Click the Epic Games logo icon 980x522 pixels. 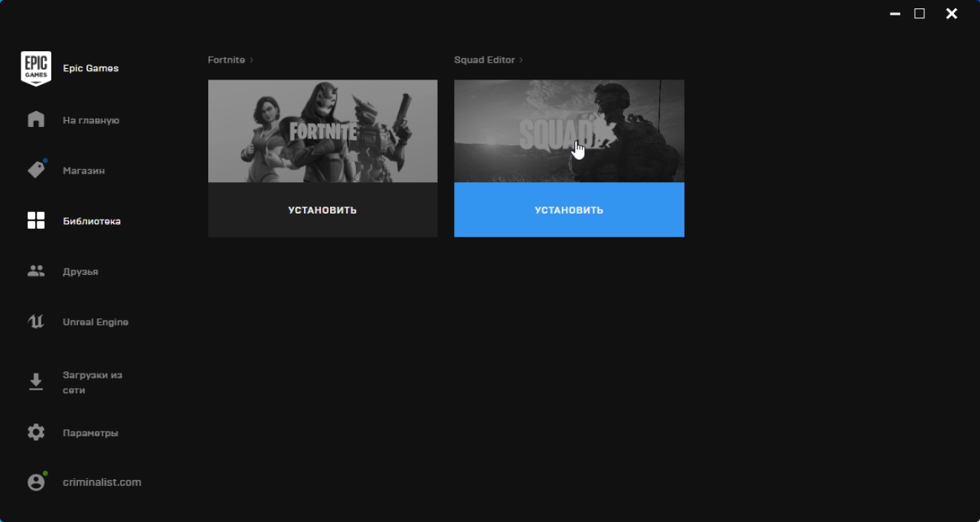[36, 69]
